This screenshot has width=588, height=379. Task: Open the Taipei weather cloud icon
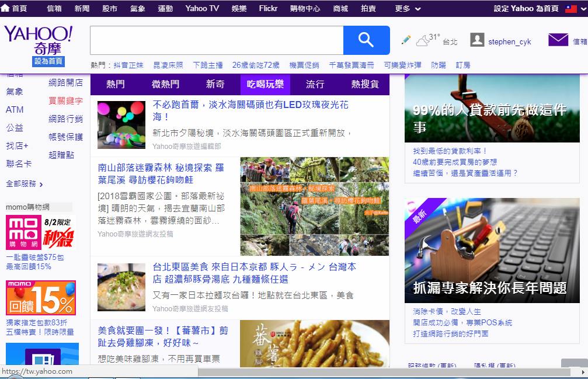[423, 41]
